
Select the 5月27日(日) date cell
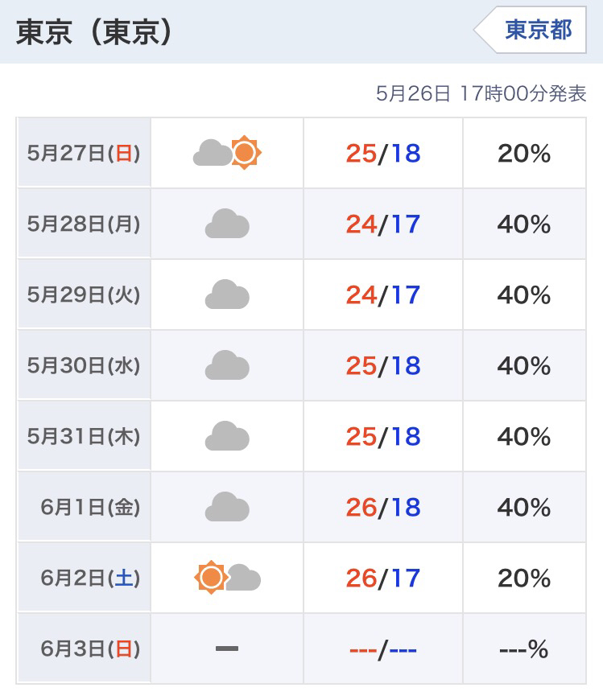(84, 153)
